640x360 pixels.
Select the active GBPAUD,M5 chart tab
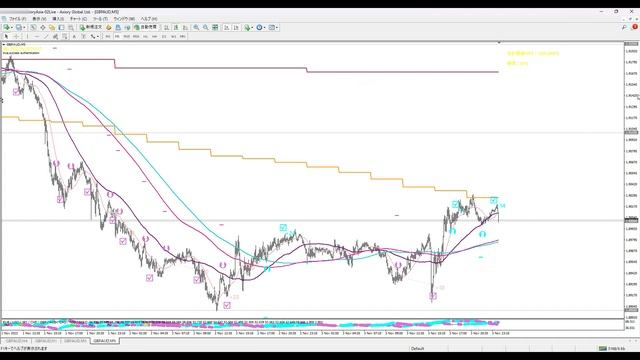click(x=105, y=340)
